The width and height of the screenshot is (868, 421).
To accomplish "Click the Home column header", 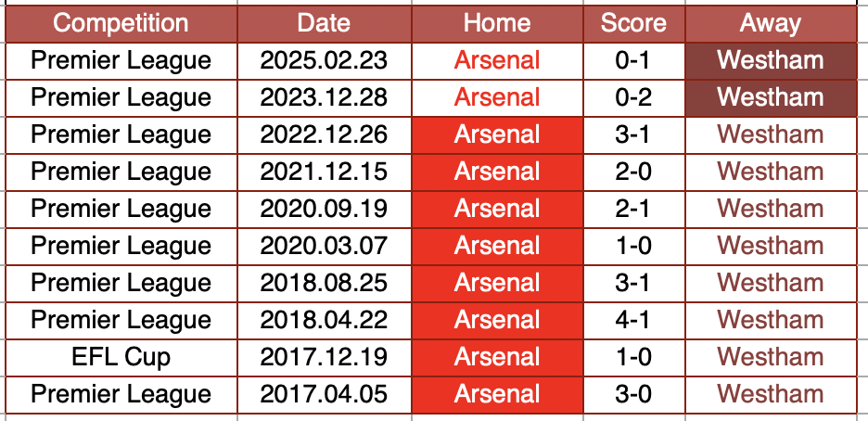I will point(497,23).
